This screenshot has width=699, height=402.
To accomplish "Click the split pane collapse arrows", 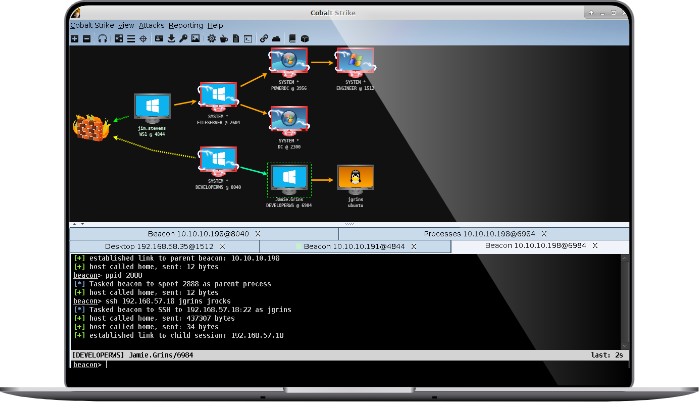I will tap(78, 224).
